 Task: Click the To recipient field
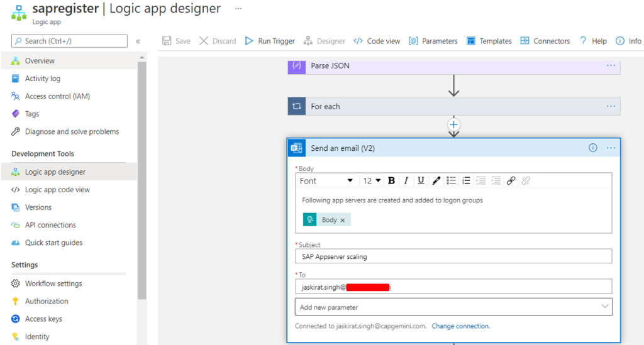pyautogui.click(x=453, y=287)
